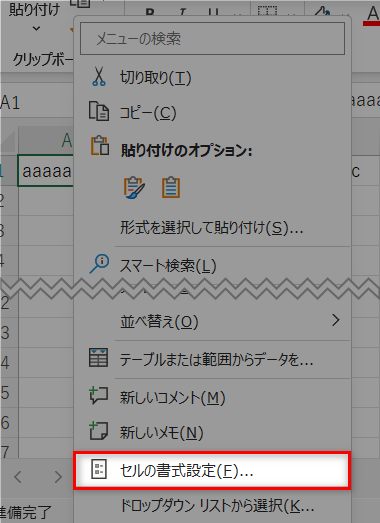This screenshot has height=523, width=380.
Task: Click the Format Cells icon
Action: (x=99, y=469)
